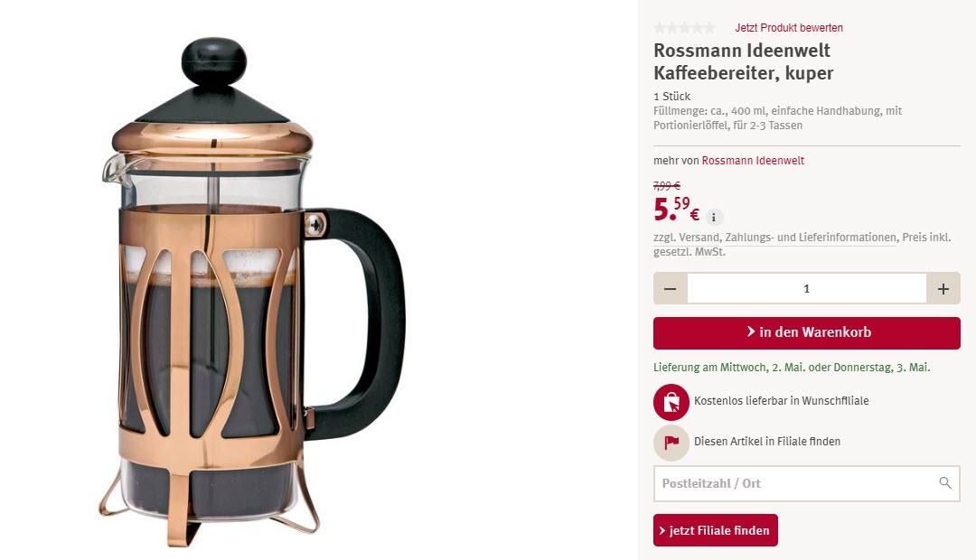Click the shopping bag delivery icon
The image size is (976, 560).
pyautogui.click(x=671, y=402)
